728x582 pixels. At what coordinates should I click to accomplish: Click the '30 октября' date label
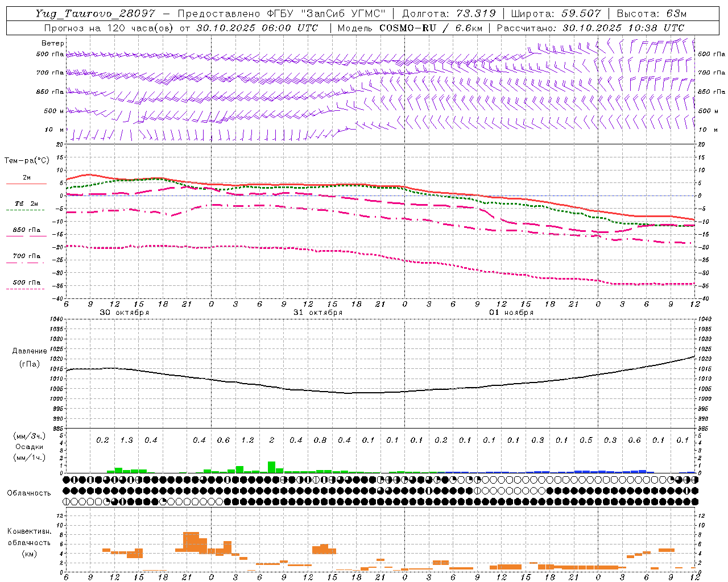(x=125, y=313)
